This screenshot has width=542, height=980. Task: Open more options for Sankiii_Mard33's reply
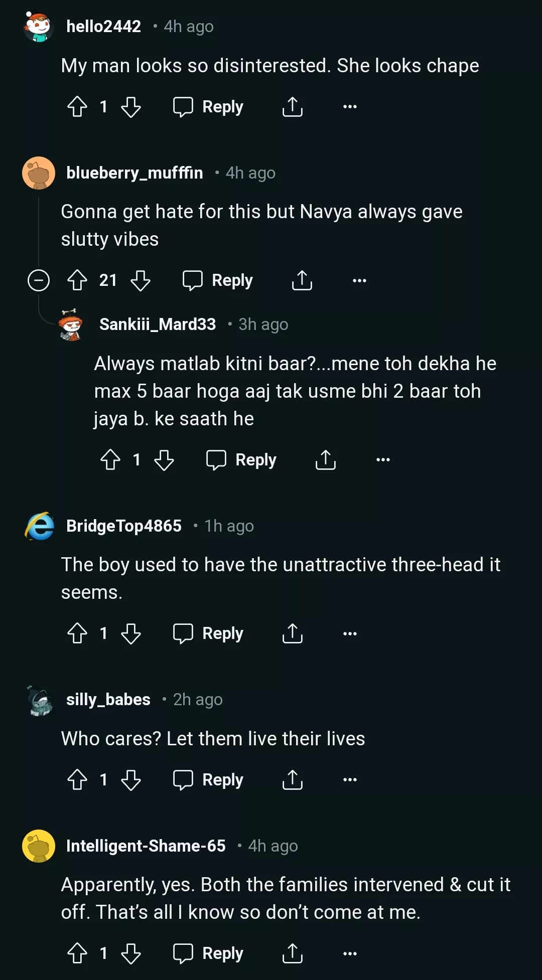[383, 460]
